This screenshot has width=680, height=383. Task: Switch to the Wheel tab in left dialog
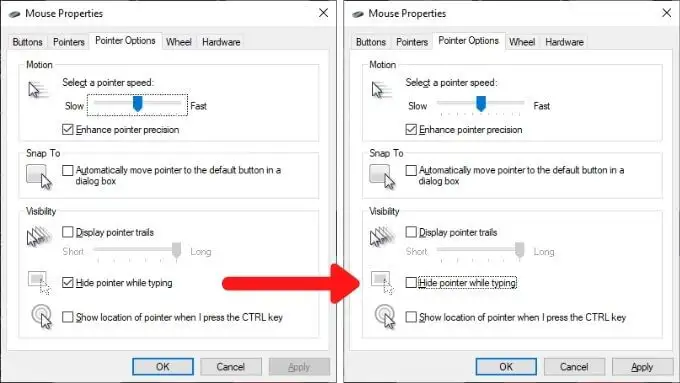coord(179,42)
